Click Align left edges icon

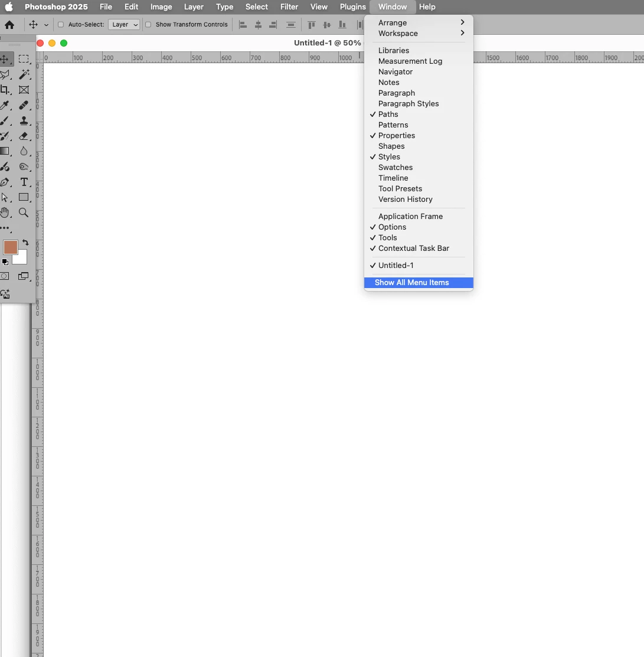(243, 25)
